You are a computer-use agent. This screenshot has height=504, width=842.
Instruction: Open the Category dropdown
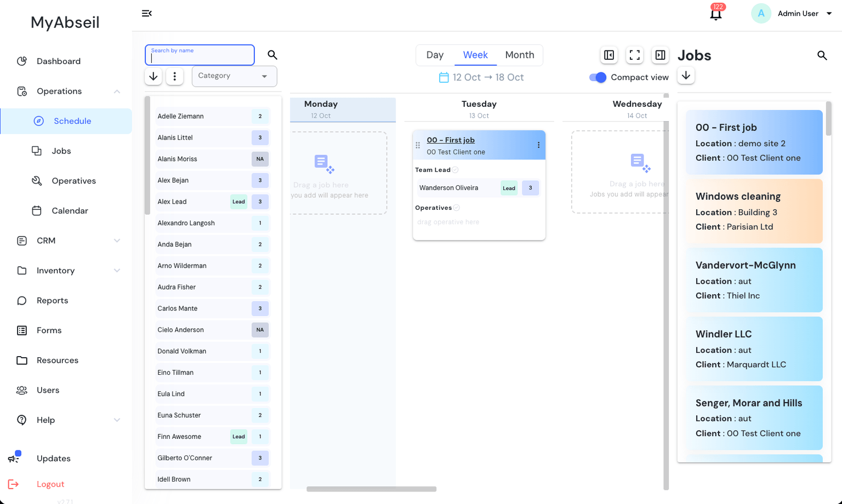tap(234, 76)
